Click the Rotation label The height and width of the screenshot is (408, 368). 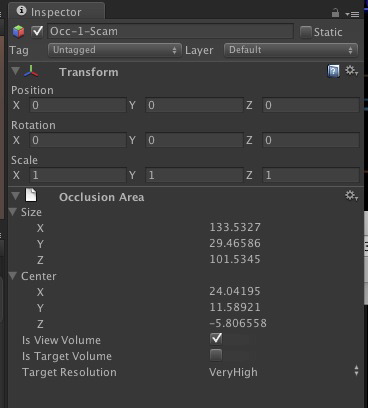pyautogui.click(x=33, y=125)
